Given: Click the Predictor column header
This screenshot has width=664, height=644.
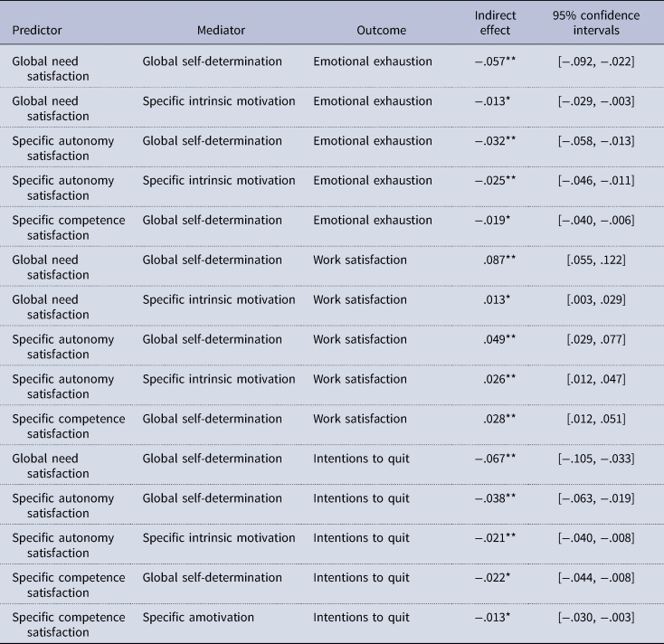Looking at the screenshot, I should pyautogui.click(x=36, y=29).
